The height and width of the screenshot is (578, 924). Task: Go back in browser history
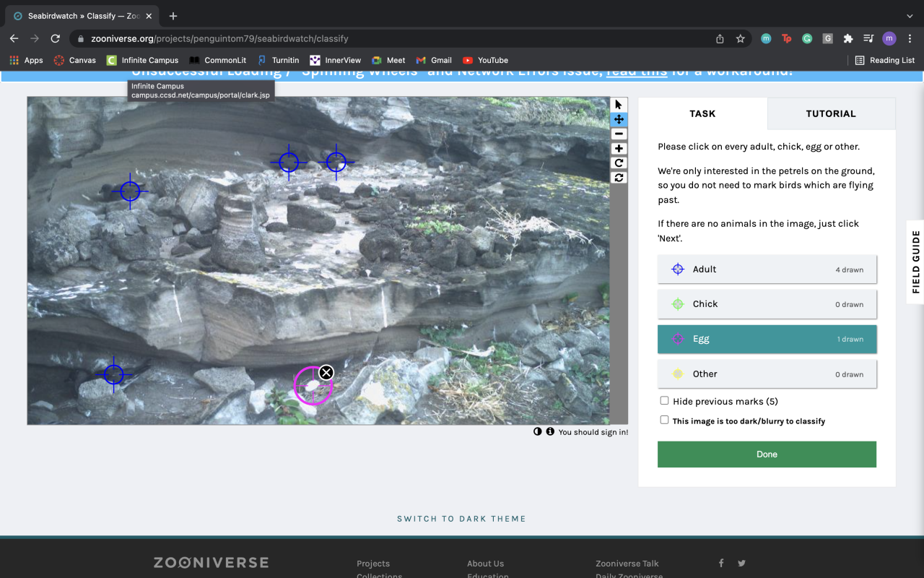click(14, 38)
